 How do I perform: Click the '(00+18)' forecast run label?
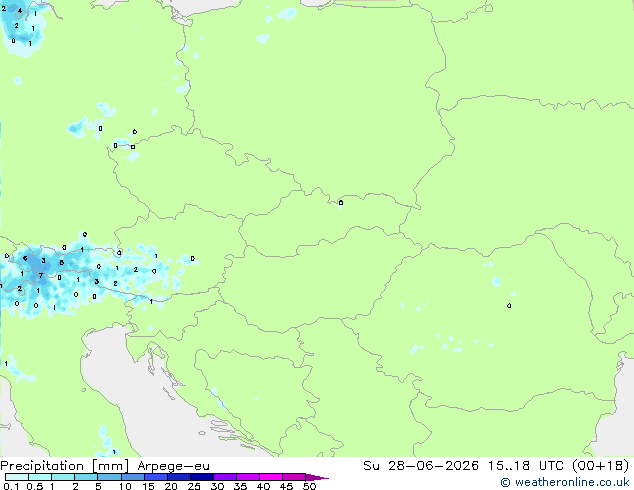(x=601, y=466)
